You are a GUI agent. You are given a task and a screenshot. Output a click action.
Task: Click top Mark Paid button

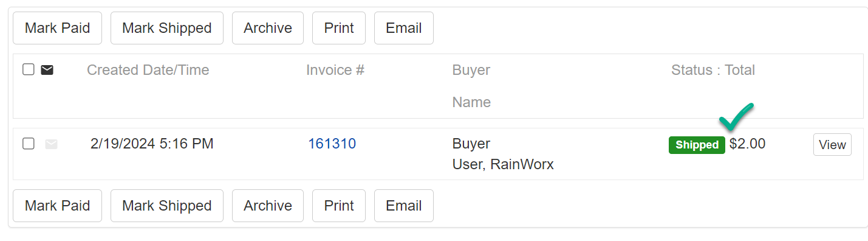[58, 28]
